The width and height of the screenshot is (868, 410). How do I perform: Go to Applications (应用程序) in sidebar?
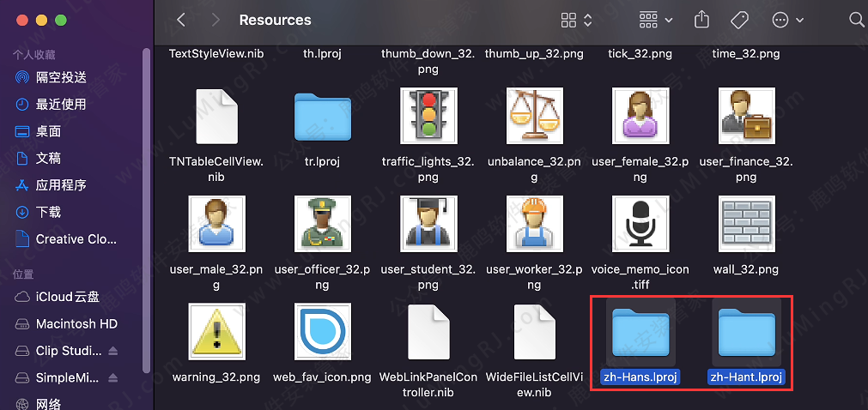60,185
